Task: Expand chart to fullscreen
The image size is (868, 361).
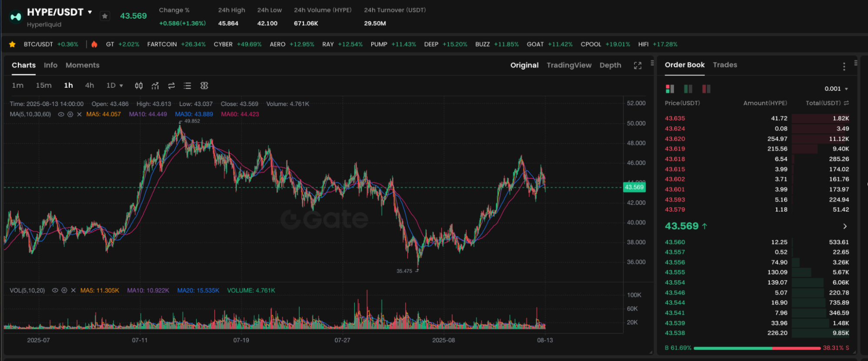Action: (637, 66)
